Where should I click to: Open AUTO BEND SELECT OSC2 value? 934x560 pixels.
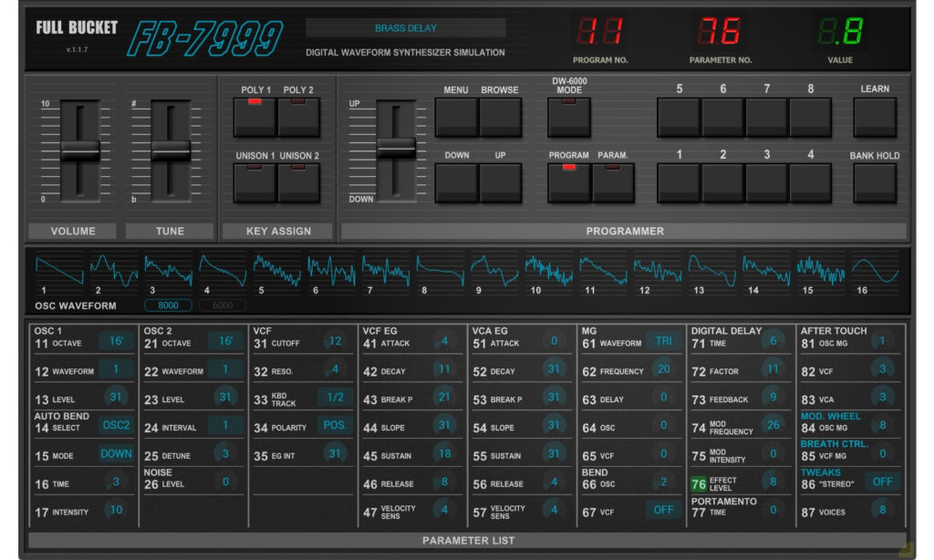pos(116,425)
